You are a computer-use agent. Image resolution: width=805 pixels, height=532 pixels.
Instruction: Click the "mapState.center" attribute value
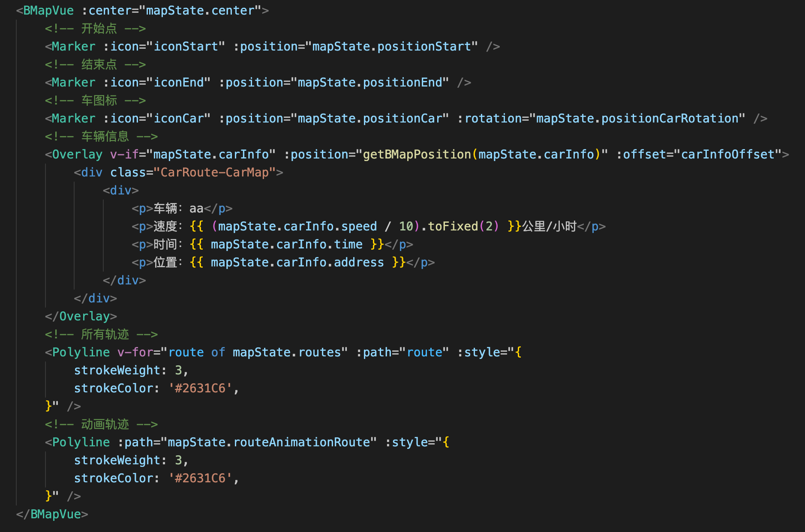click(200, 10)
